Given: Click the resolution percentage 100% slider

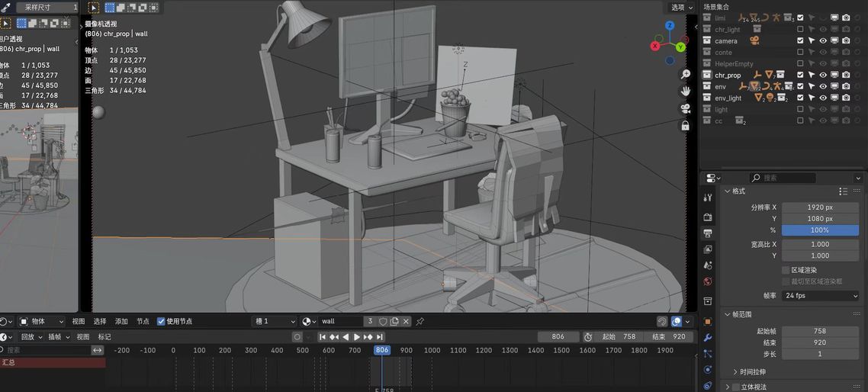Looking at the screenshot, I should click(x=820, y=230).
